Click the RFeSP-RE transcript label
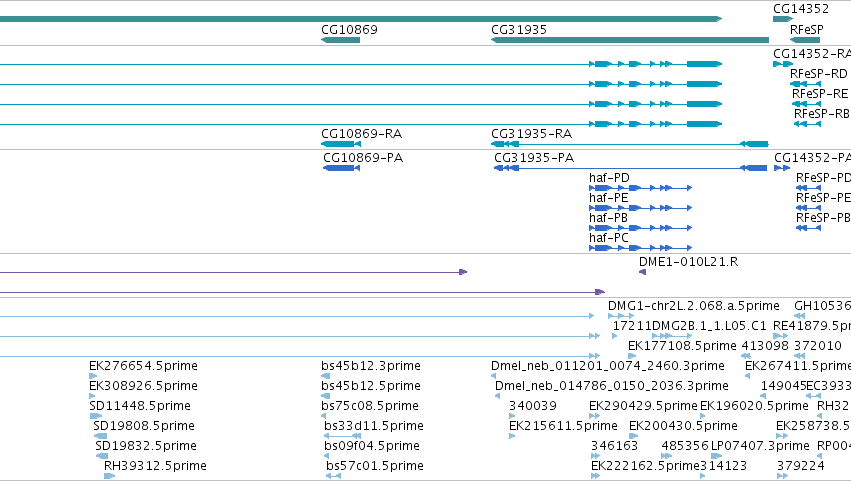The height and width of the screenshot is (481, 851). coord(820,94)
